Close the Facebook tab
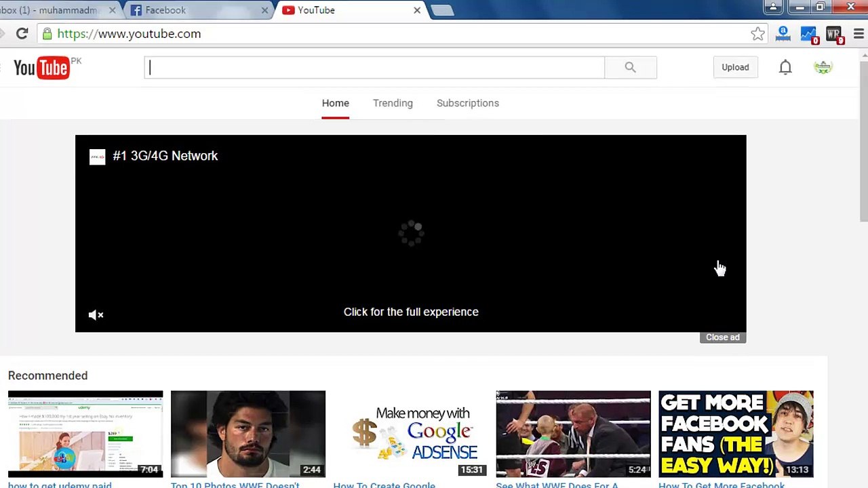The height and width of the screenshot is (488, 868). point(264,10)
